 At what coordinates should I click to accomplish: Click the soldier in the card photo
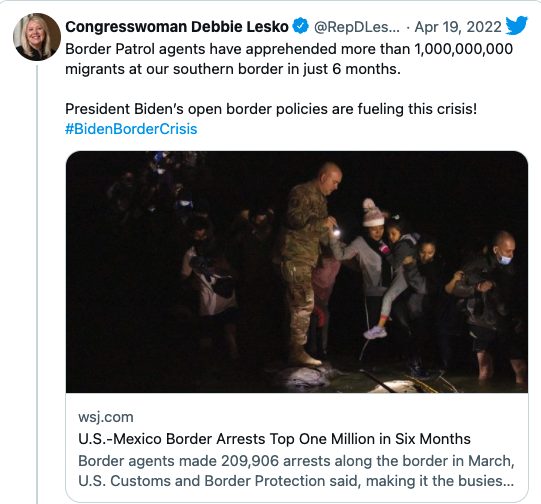tap(311, 262)
